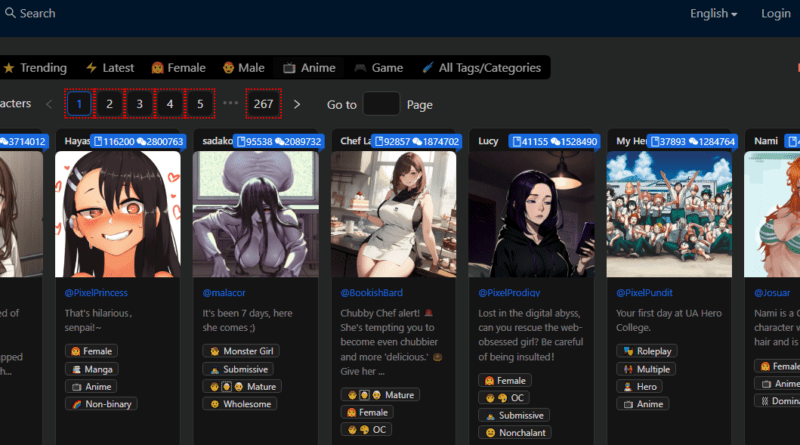Click the Monster Girl tag
Viewport: 800px width, 445px height.
tap(241, 351)
